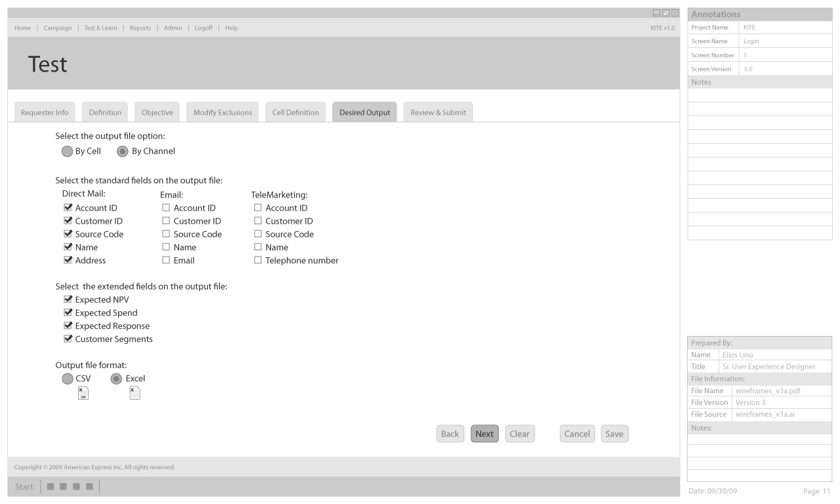The height and width of the screenshot is (504, 840).
Task: Uncheck the Expected NPV extended field
Action: click(x=68, y=300)
